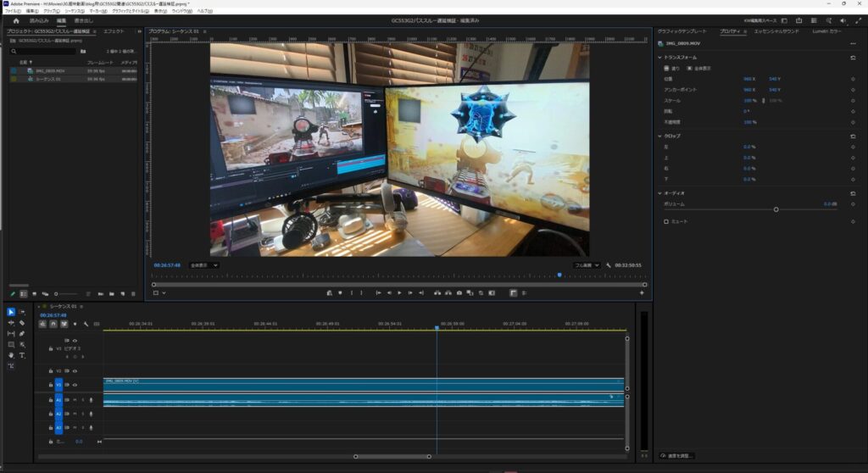
Task: Click the Play button in Program monitor
Action: pyautogui.click(x=399, y=293)
